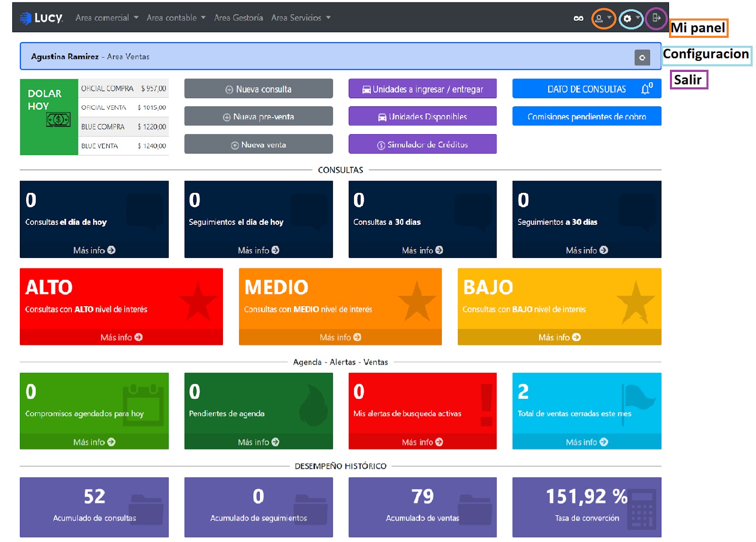Click BLUE COMPRA $1220,00 row

point(123,127)
